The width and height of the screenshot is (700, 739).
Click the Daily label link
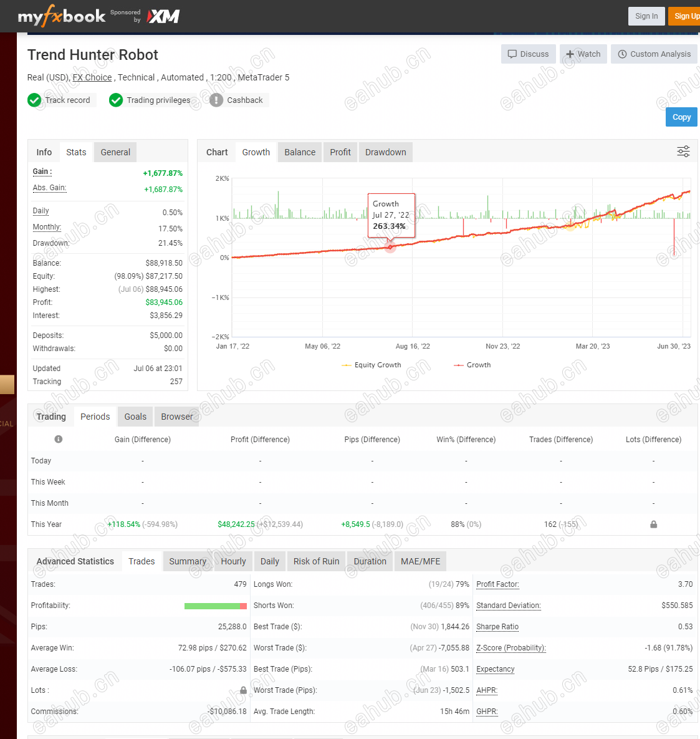pyautogui.click(x=41, y=211)
